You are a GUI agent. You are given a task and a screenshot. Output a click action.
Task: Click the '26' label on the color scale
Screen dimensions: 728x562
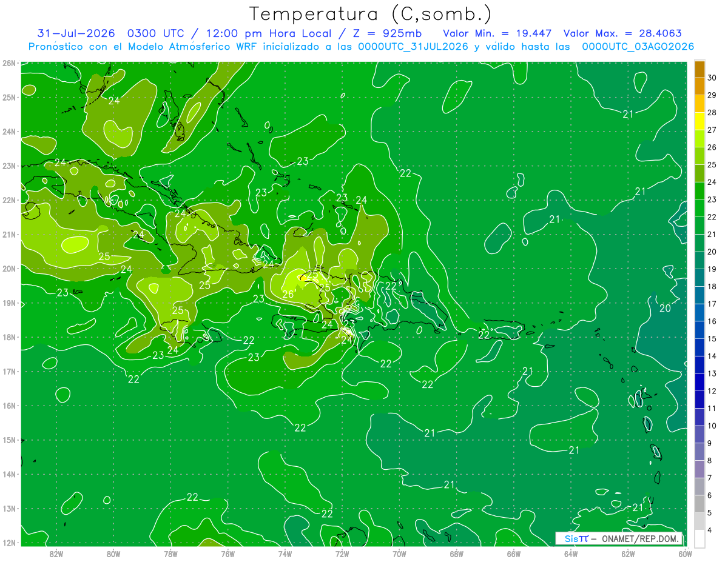(x=712, y=147)
